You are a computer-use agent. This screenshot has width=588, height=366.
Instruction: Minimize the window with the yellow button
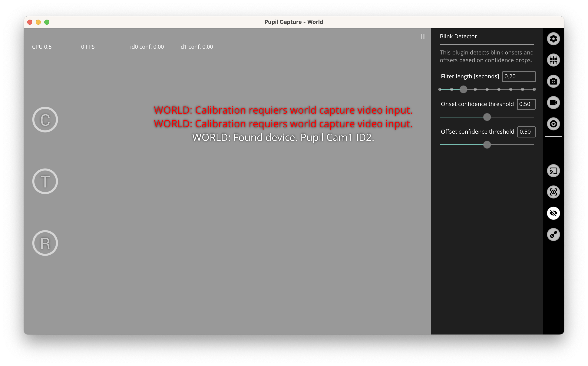tap(38, 22)
